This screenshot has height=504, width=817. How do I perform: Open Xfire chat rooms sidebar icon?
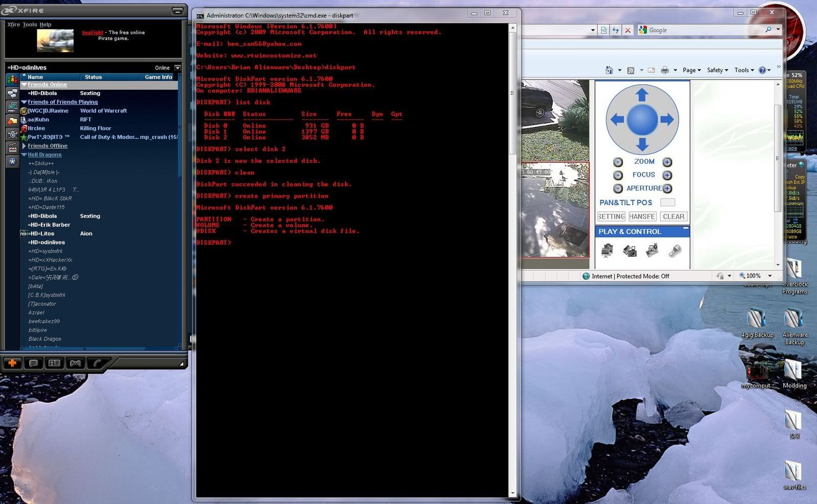[x=12, y=93]
